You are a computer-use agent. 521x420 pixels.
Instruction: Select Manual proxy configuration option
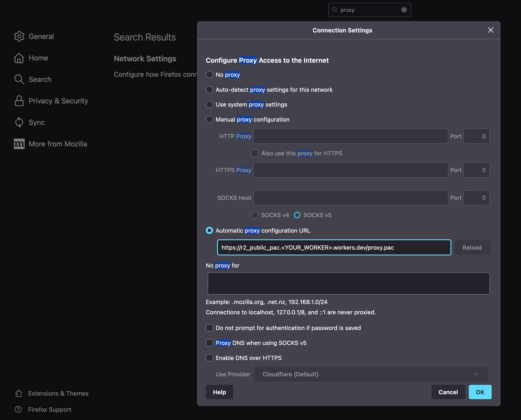coord(209,119)
